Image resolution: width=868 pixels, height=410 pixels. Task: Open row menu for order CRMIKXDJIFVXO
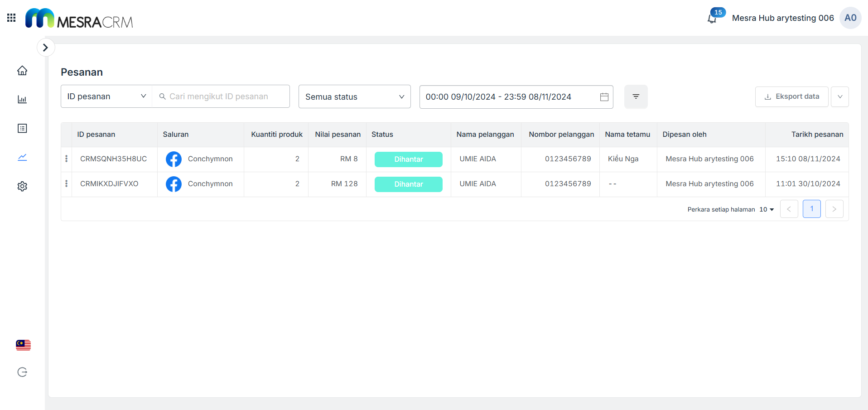pyautogui.click(x=67, y=183)
